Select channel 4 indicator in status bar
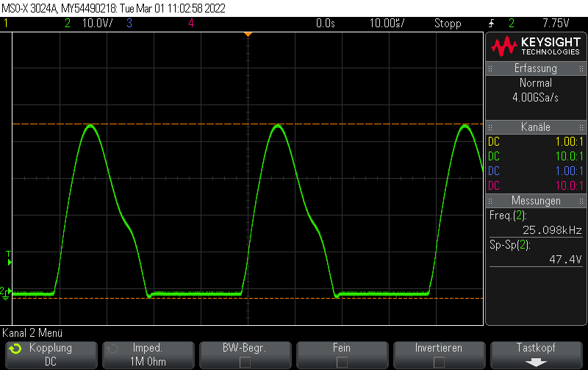Image resolution: width=588 pixels, height=370 pixels. tap(191, 24)
